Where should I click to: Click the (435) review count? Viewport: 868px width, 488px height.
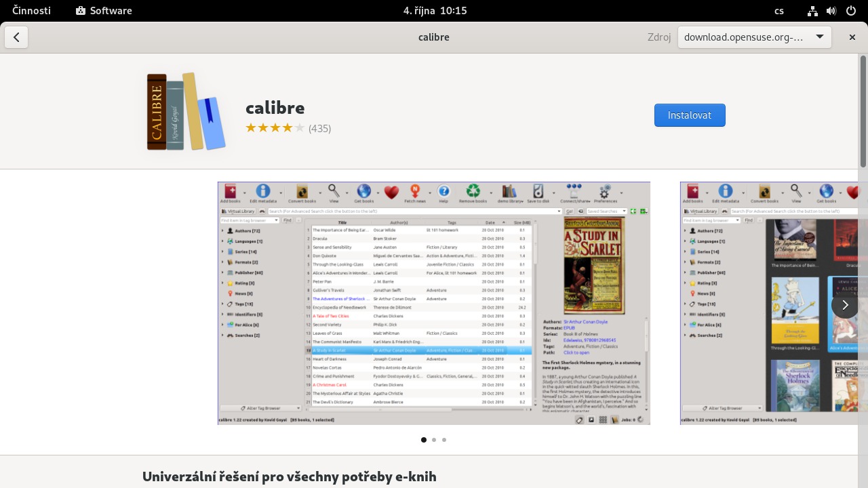tap(319, 128)
